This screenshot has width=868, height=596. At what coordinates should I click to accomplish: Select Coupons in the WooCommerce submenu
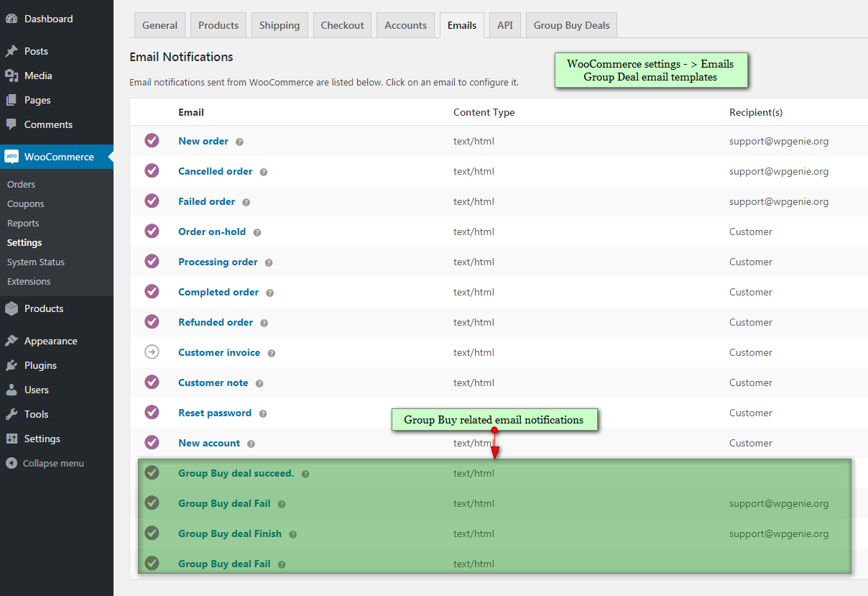(x=25, y=203)
